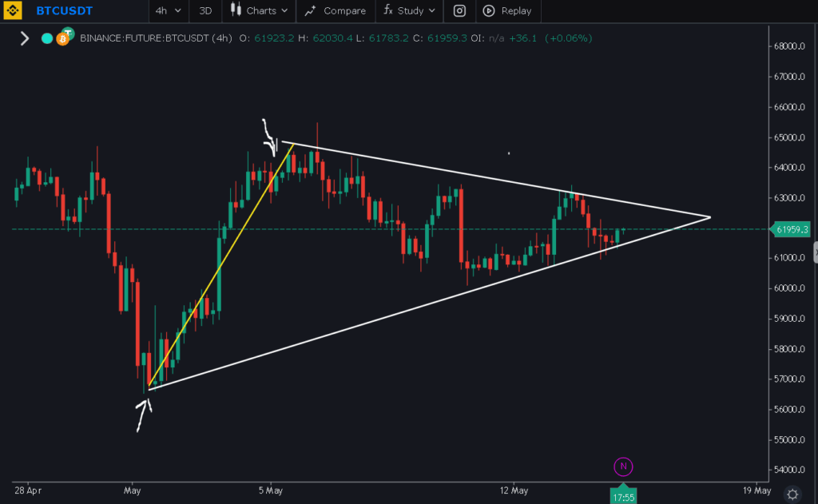Open the Compare symbols tool

[x=336, y=11]
